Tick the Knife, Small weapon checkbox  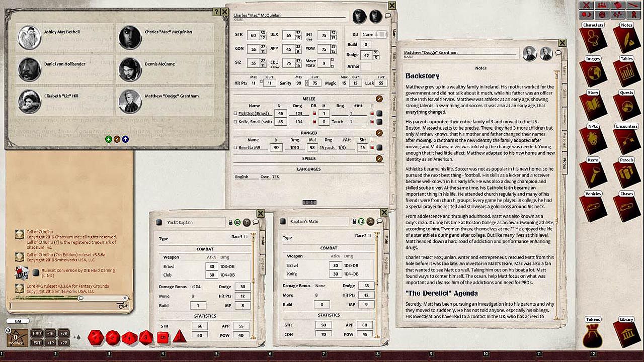tap(235, 122)
